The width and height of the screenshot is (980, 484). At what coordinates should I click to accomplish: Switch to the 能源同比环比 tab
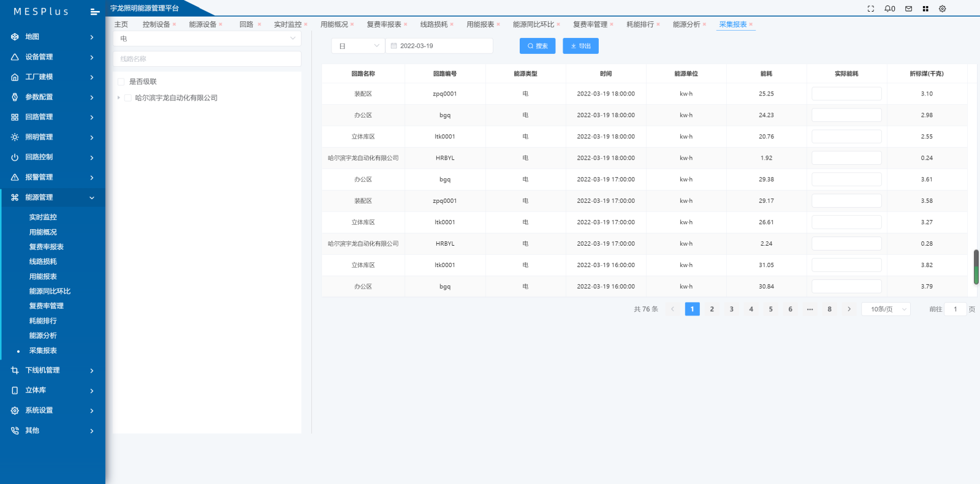pos(533,25)
